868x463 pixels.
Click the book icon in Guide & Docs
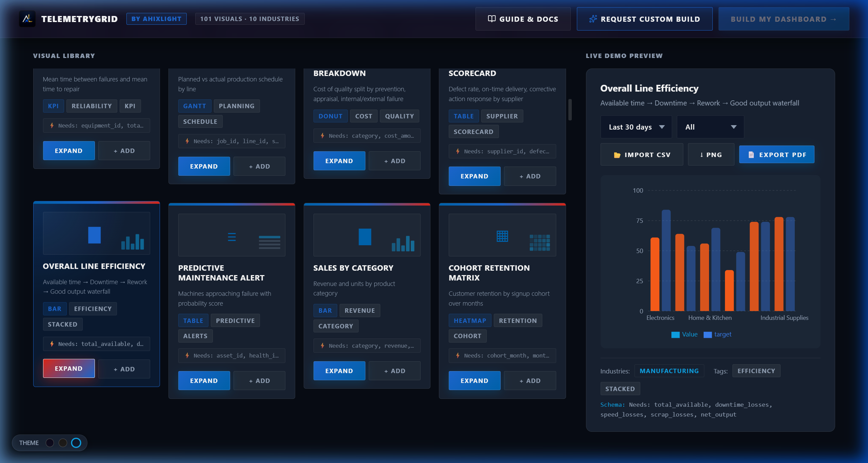[491, 19]
